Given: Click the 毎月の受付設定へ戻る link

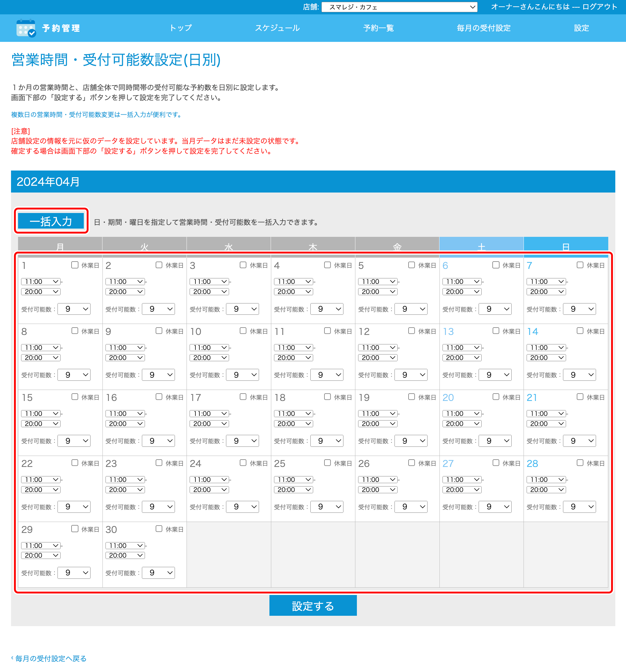Looking at the screenshot, I should coord(49,659).
